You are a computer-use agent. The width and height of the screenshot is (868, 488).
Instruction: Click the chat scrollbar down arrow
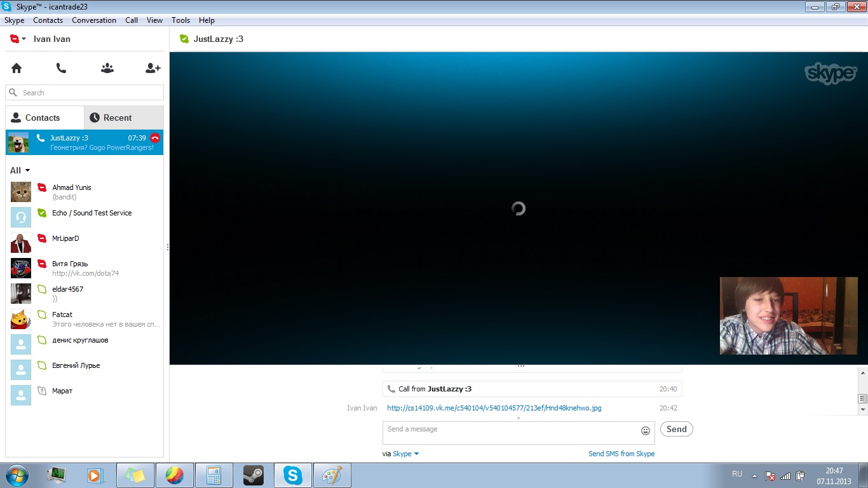[862, 410]
